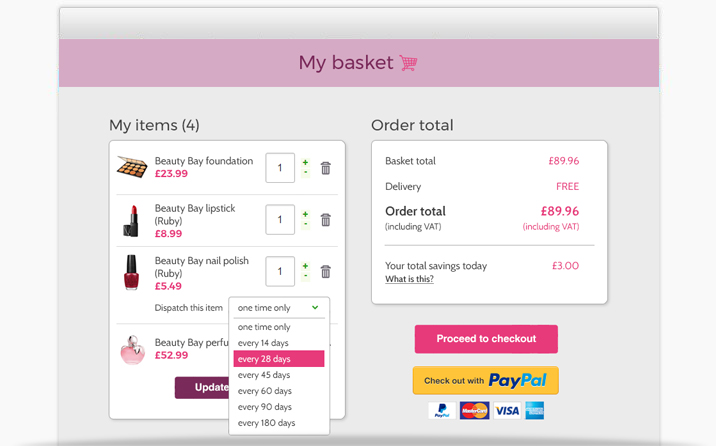Click the £52.99 perfume price

pos(171,355)
